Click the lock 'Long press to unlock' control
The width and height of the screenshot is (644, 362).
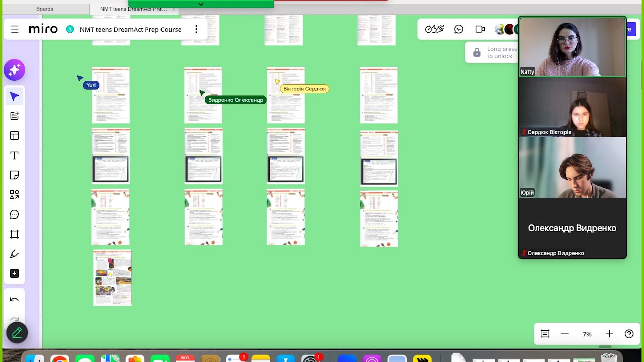476,52
